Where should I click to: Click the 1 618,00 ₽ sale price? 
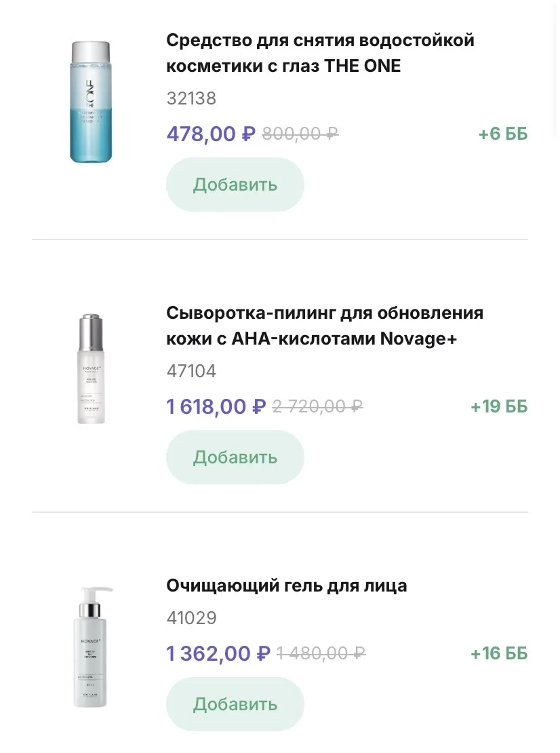(216, 406)
